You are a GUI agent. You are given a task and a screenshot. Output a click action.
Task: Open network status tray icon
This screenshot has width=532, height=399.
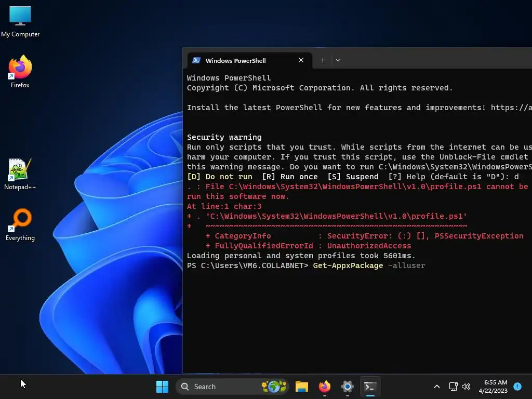coord(453,387)
